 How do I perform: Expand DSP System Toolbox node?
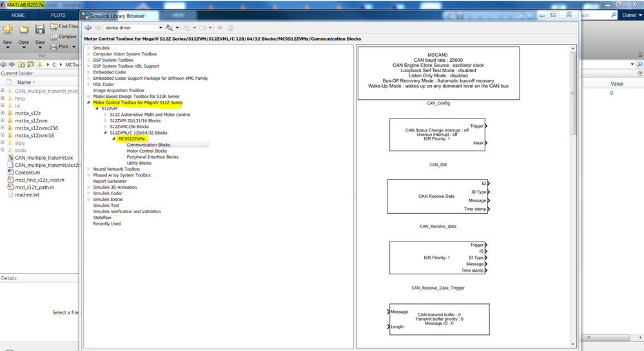coord(88,60)
